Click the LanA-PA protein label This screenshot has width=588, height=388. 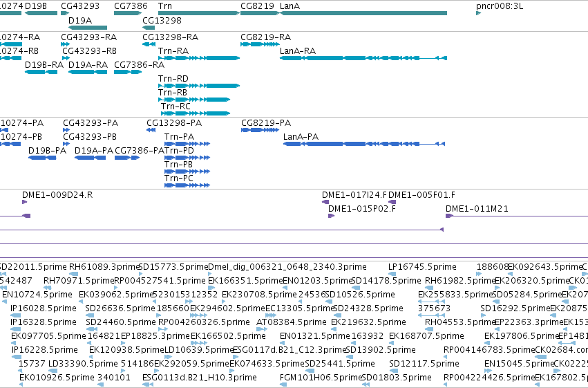click(301, 137)
